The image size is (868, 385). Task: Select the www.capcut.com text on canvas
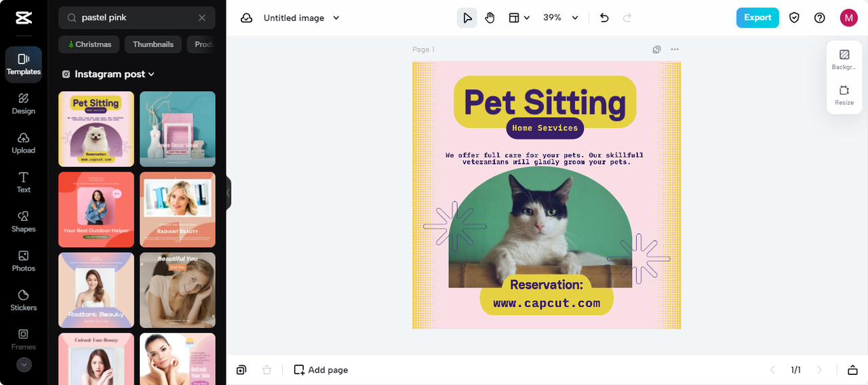pyautogui.click(x=547, y=303)
